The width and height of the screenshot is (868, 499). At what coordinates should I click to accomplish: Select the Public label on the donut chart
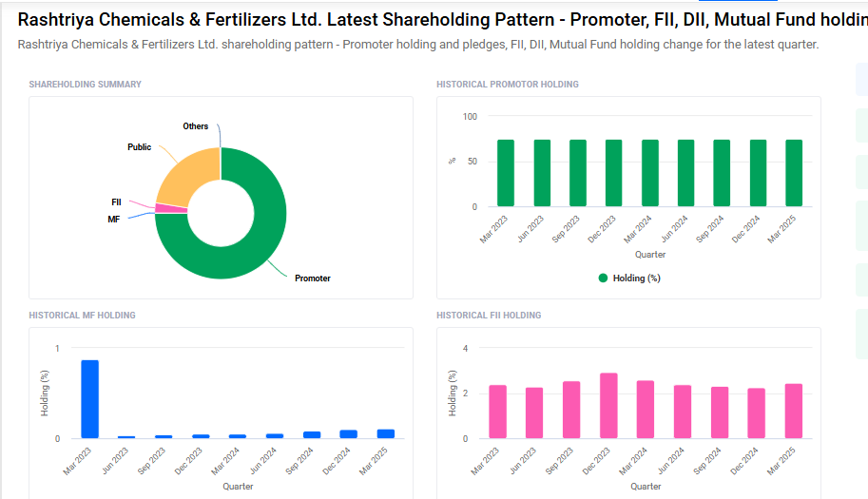pos(139,147)
